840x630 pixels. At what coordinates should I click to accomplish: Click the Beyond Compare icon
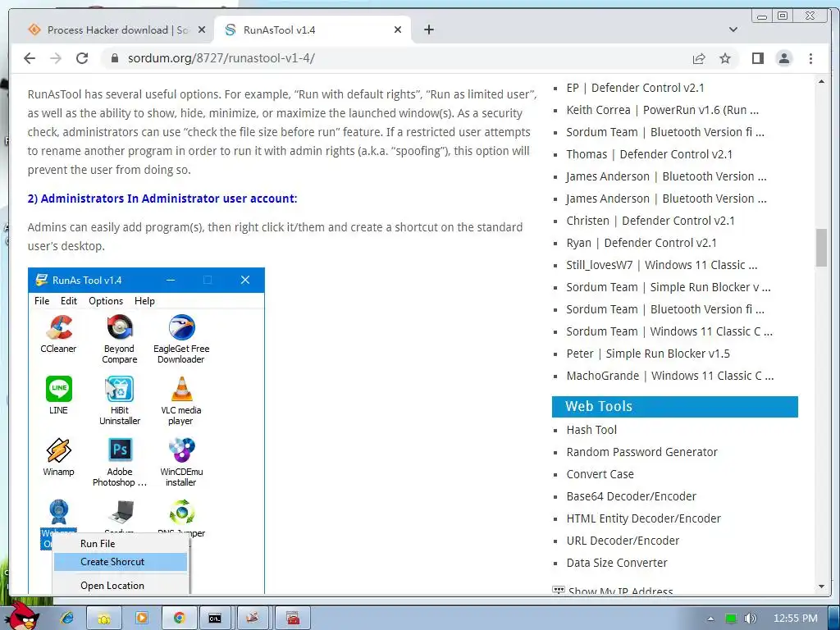click(x=120, y=327)
